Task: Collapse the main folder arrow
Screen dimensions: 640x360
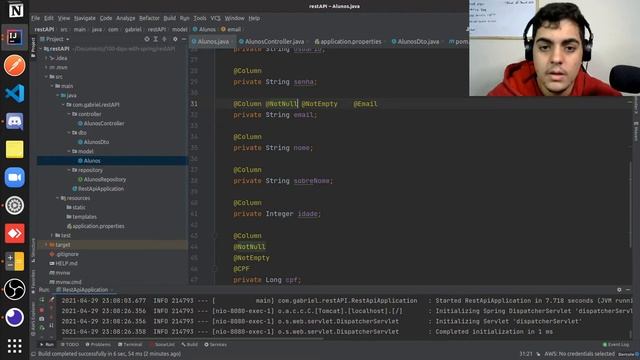Action: click(53, 86)
